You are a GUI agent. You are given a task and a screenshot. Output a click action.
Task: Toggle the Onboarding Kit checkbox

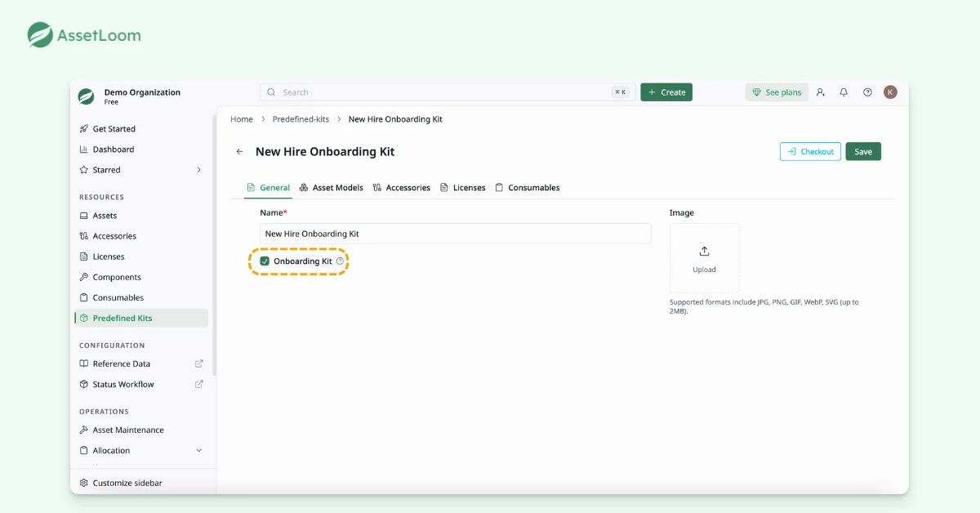[x=265, y=261]
